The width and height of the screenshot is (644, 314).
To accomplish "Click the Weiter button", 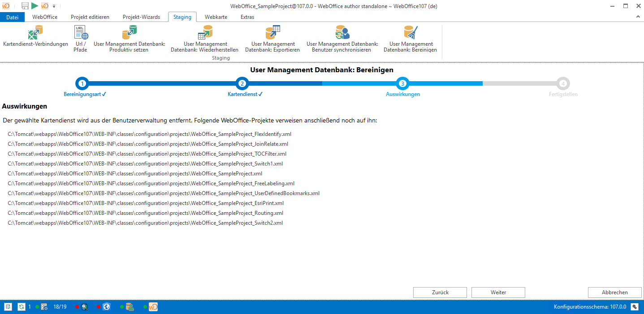I will [x=498, y=292].
